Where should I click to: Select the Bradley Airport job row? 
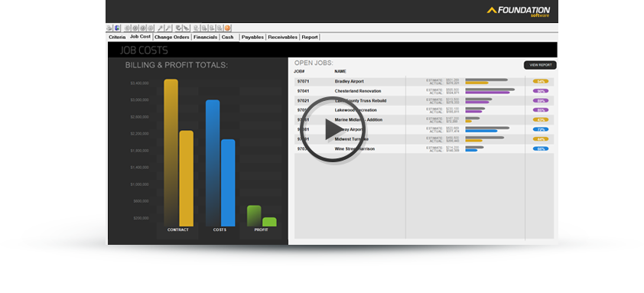(x=424, y=81)
